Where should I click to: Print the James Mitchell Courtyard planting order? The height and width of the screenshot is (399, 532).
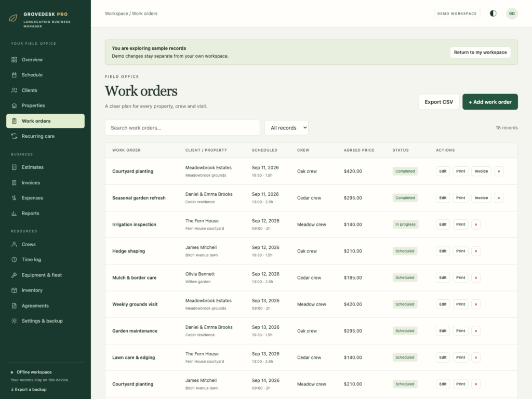click(x=460, y=384)
